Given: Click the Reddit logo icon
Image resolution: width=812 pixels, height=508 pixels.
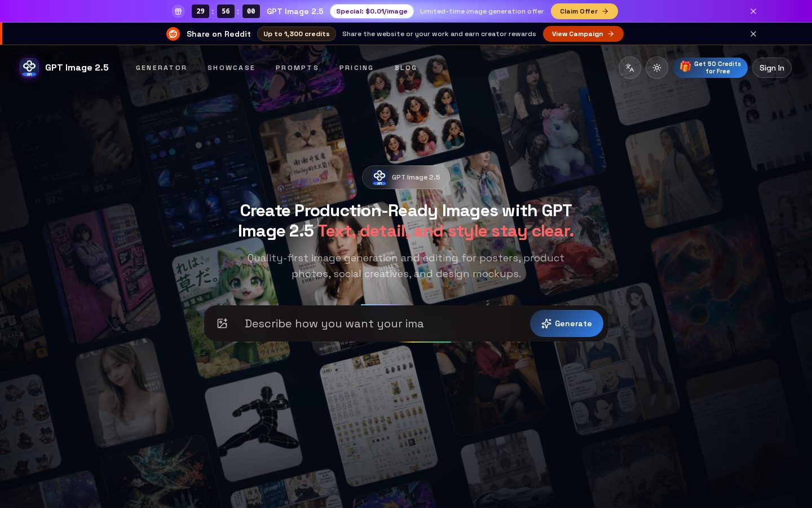Looking at the screenshot, I should click(173, 34).
